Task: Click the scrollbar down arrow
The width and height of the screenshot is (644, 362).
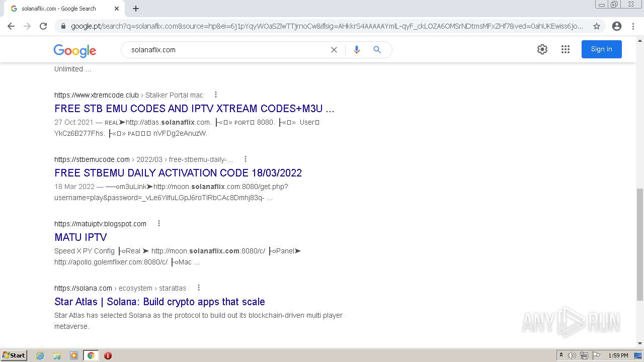Action: (x=639, y=344)
